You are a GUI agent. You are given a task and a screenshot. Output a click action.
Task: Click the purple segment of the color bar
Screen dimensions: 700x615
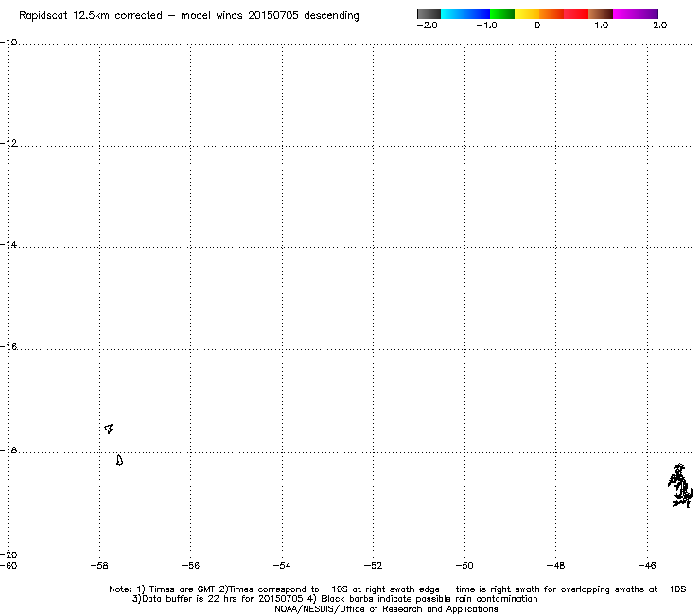[647, 14]
